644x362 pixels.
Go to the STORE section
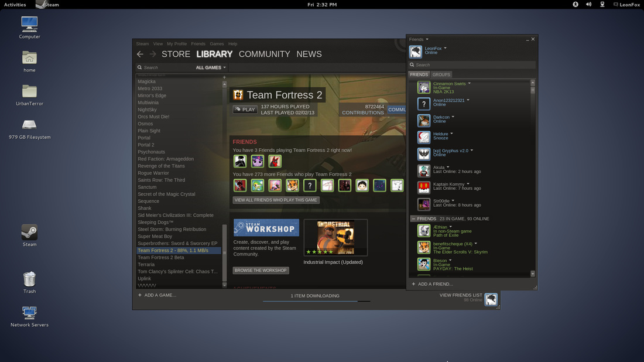coord(176,54)
